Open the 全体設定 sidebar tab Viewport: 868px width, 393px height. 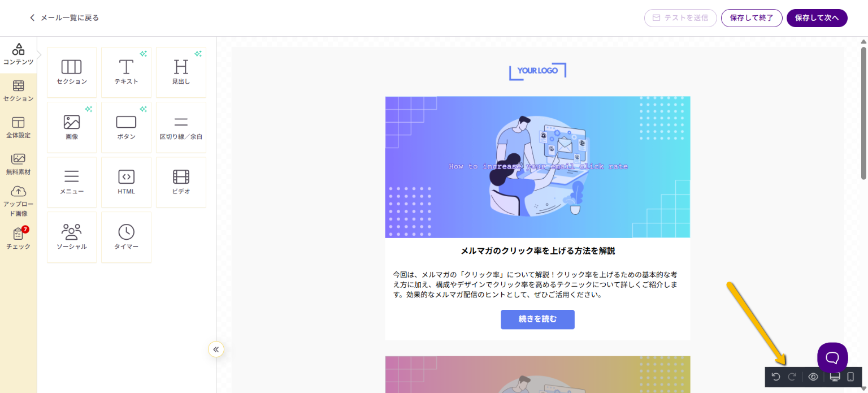19,128
